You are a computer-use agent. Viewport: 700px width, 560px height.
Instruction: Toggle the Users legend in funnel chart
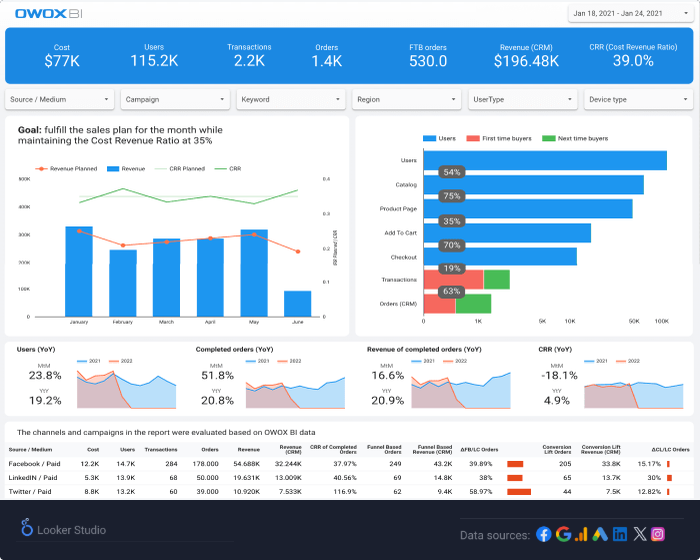439,138
